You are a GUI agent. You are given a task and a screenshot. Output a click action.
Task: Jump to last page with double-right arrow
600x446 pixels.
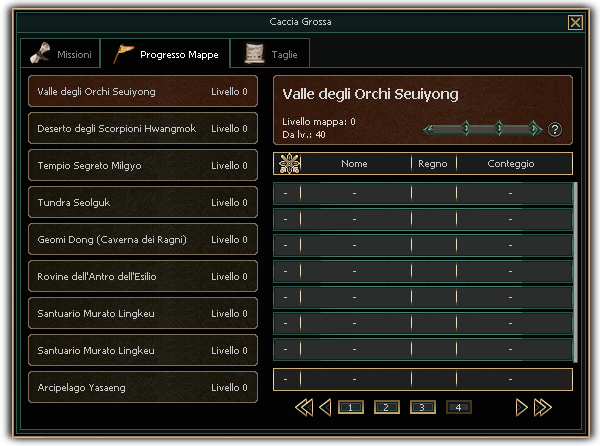543,407
